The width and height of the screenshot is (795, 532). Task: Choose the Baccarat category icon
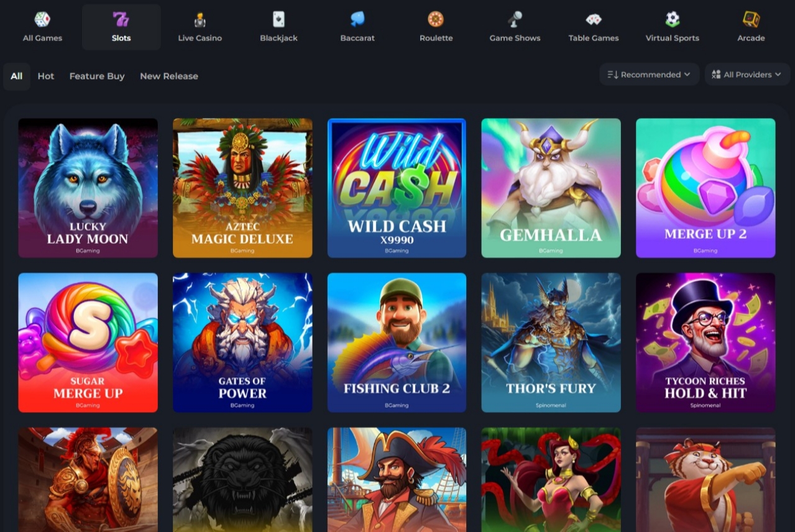point(357,19)
